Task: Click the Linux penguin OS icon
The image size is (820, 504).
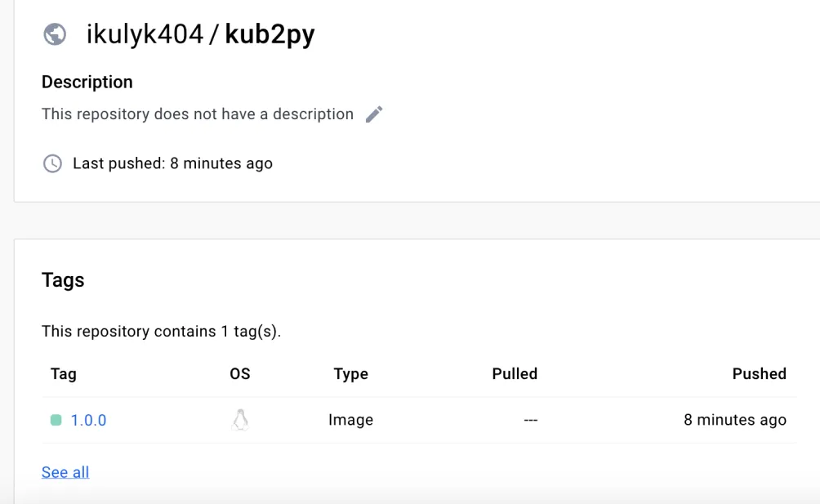Action: click(x=239, y=420)
